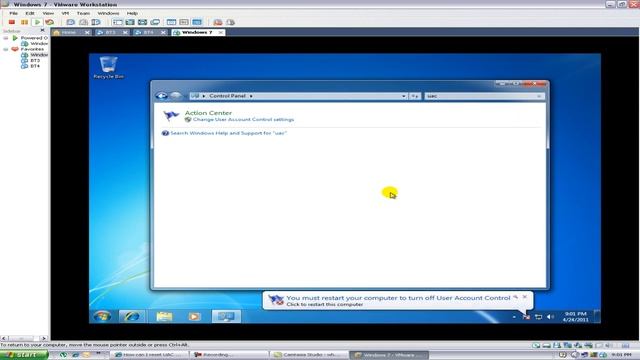Open the Edit menu
The width and height of the screenshot is (640, 360).
pos(30,13)
